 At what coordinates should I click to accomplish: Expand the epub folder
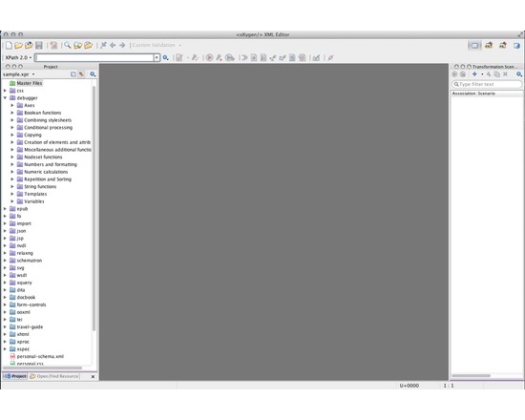click(5, 209)
